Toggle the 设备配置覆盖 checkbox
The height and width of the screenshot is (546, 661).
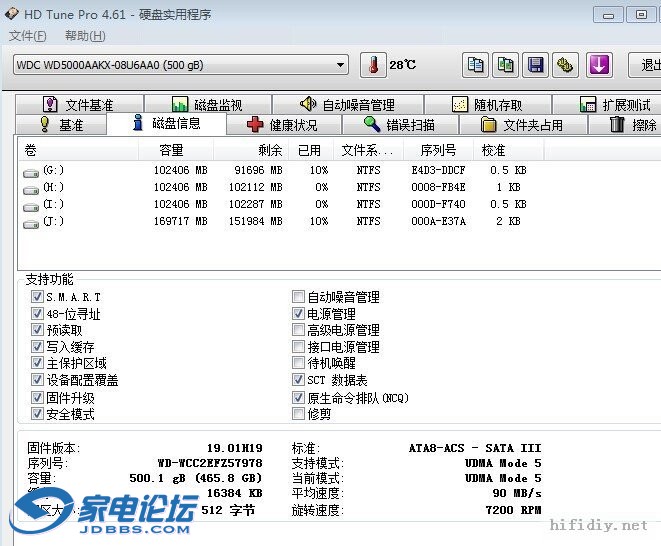click(37, 380)
